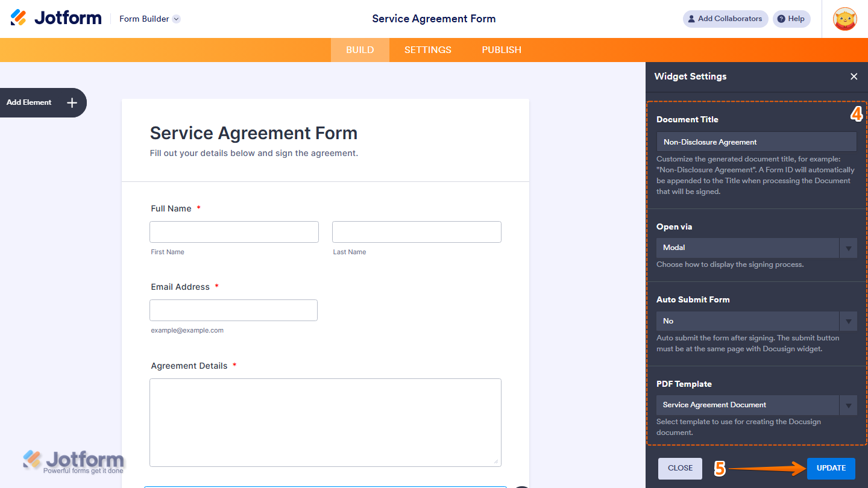This screenshot has width=868, height=488.
Task: Click the Add Collaborators button
Action: (x=725, y=19)
